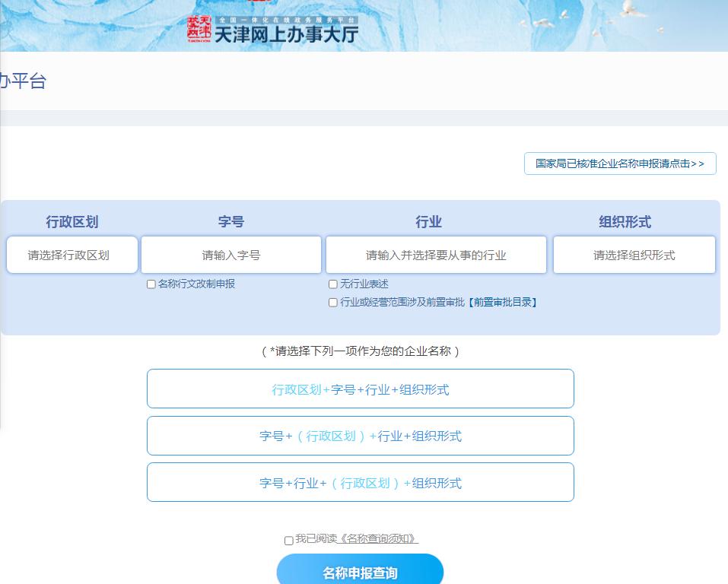
Task: Enable 行业或经营范围涉及前置审批 checkbox
Action: pos(332,302)
